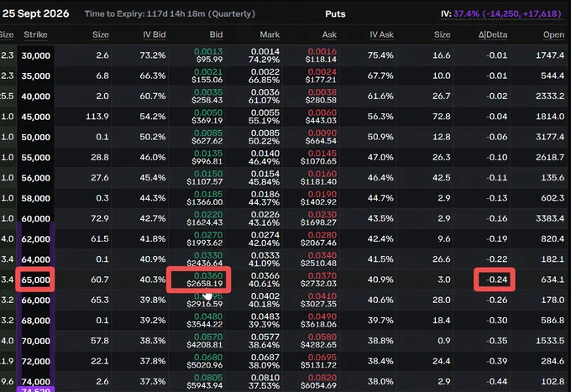
Task: Sort by the IV Ask column header
Action: tap(381, 34)
